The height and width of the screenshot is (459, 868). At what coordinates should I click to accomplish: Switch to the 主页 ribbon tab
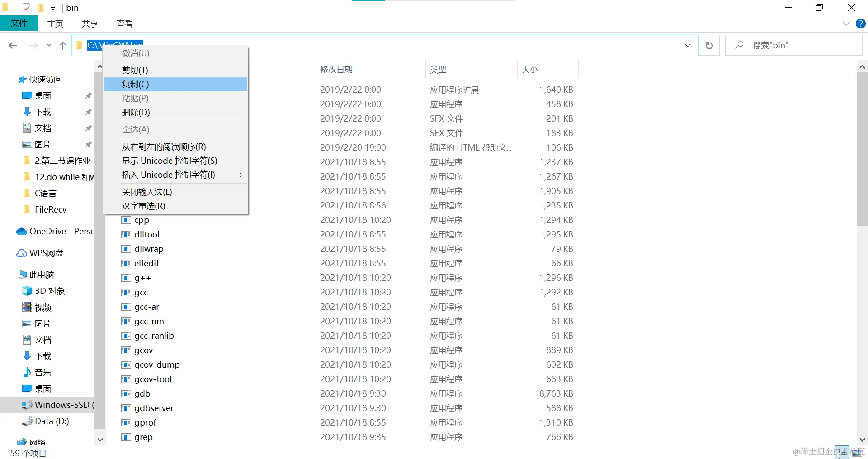pyautogui.click(x=55, y=24)
